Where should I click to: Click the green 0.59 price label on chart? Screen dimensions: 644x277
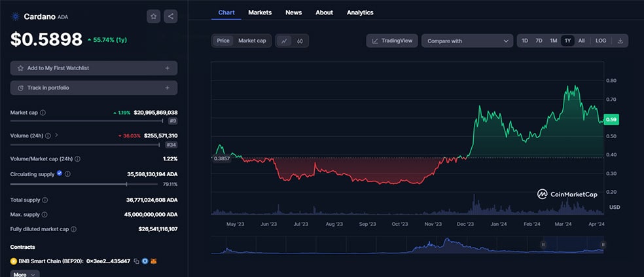pos(611,120)
